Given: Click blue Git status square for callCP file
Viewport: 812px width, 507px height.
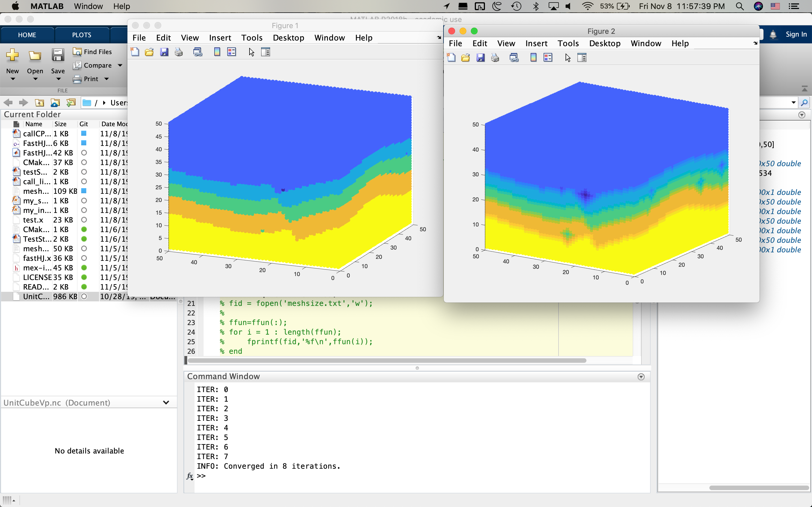Looking at the screenshot, I should click(x=84, y=134).
